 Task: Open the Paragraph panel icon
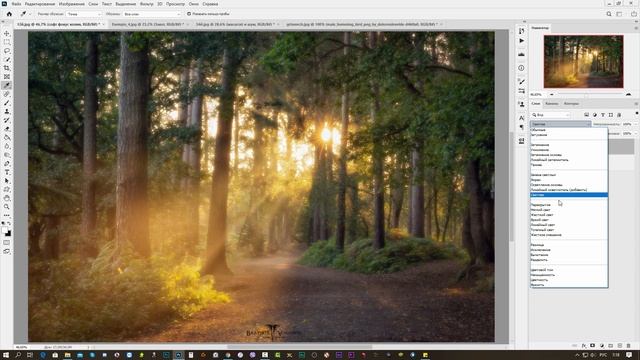522,128
